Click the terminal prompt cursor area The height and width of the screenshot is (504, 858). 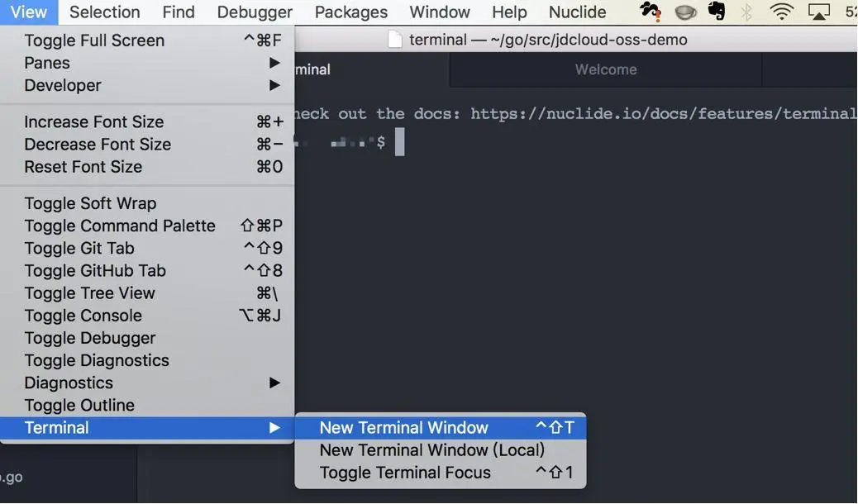coord(399,142)
